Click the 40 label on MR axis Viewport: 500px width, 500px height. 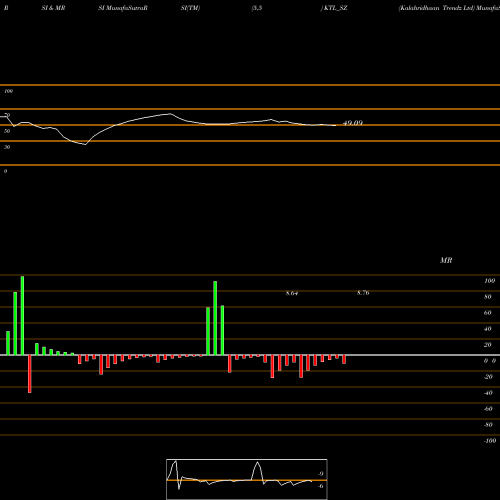coord(488,329)
